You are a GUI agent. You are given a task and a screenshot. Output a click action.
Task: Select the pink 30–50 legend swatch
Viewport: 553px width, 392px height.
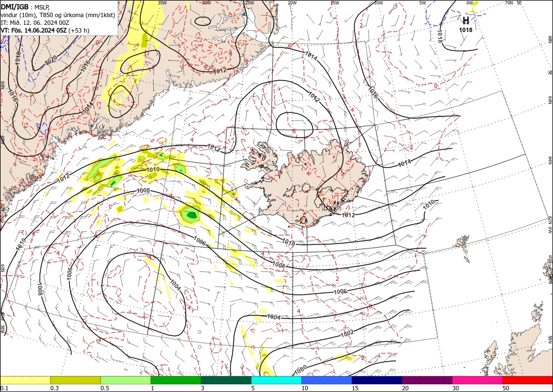[478, 380]
